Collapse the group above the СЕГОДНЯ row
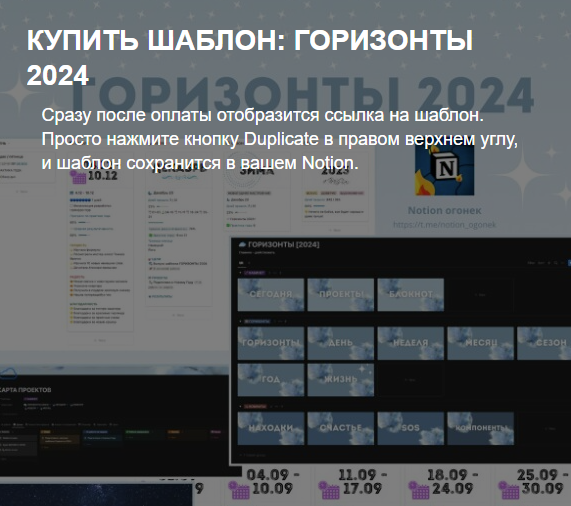This screenshot has width=571, height=506. [240, 272]
